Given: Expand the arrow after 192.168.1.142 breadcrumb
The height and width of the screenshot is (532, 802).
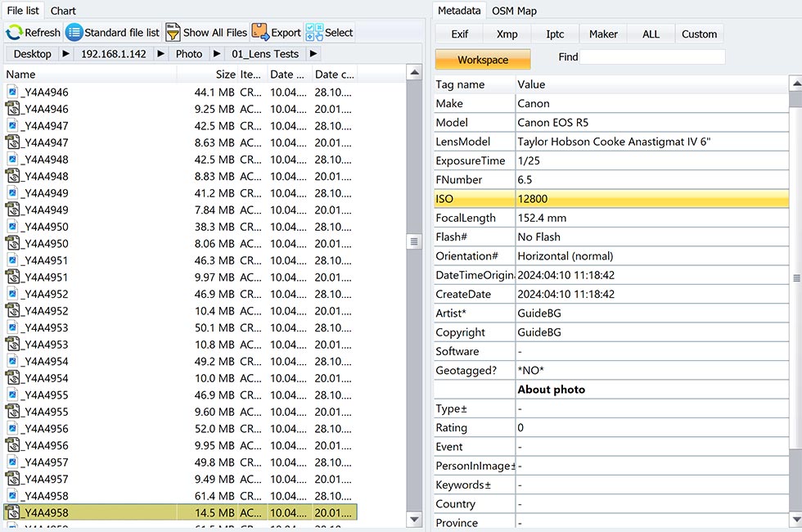Looking at the screenshot, I should (x=160, y=54).
